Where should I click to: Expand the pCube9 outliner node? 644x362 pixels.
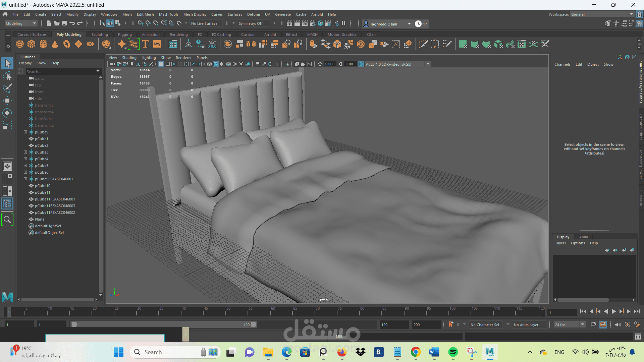click(25, 132)
